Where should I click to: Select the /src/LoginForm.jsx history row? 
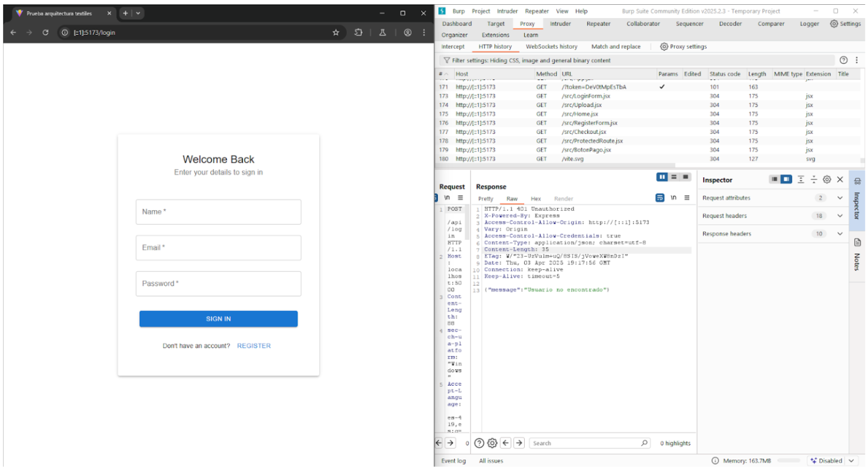coord(649,96)
